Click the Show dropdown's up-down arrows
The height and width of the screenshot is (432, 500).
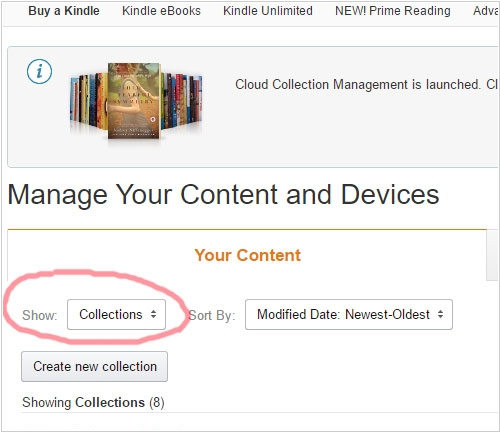click(153, 314)
